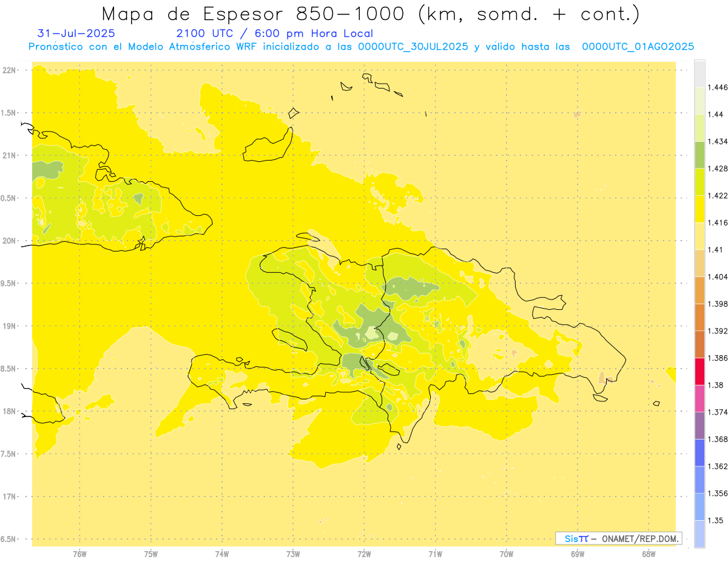The width and height of the screenshot is (728, 562).
Task: Click the colorbar value '1.422'
Action: click(718, 196)
